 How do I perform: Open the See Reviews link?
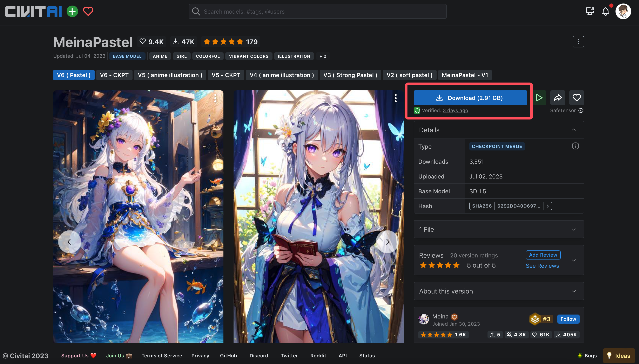click(x=542, y=266)
